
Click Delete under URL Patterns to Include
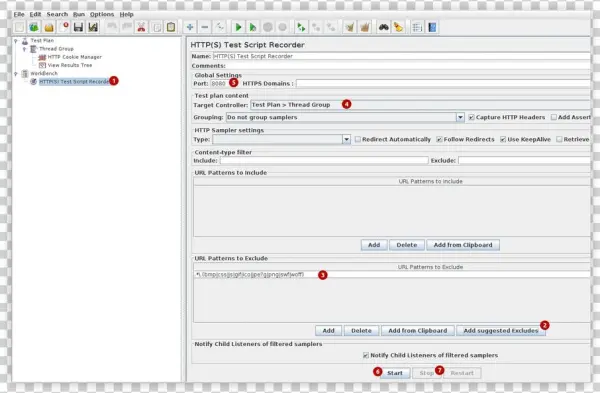[406, 245]
